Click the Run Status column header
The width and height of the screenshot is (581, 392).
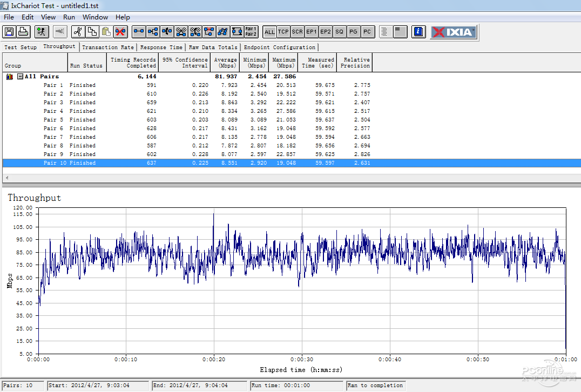87,62
